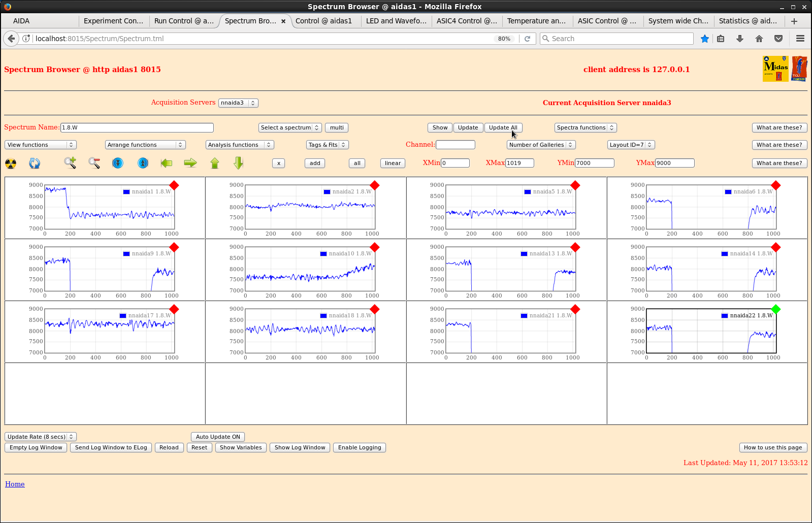Follow the Home link
This screenshot has height=523, width=812.
(15, 484)
